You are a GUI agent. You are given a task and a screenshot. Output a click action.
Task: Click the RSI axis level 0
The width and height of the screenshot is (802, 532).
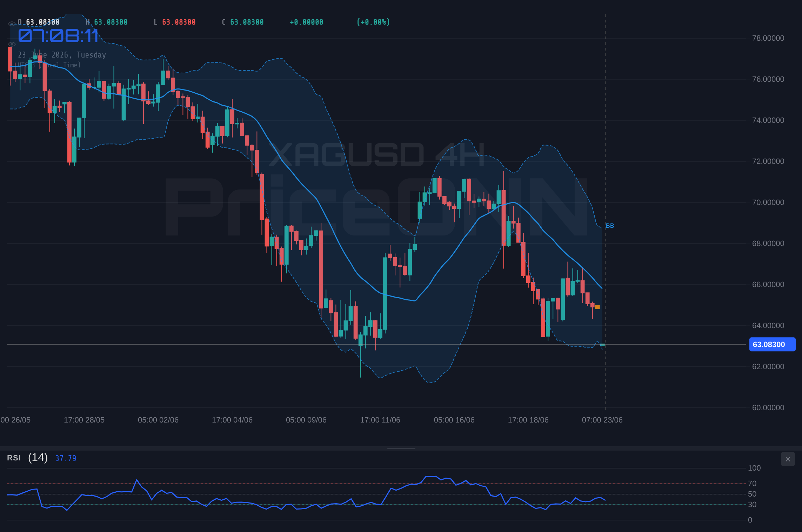[x=750, y=520]
